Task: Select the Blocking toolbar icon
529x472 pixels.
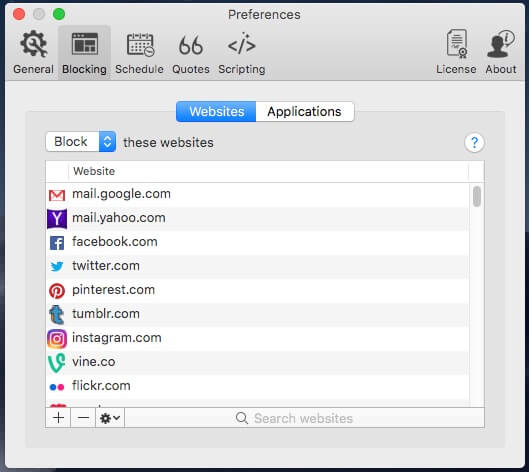Action: click(x=84, y=52)
